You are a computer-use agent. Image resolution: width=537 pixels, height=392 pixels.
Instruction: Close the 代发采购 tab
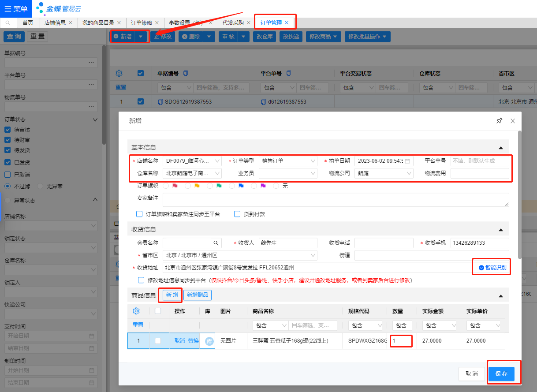[x=249, y=23]
